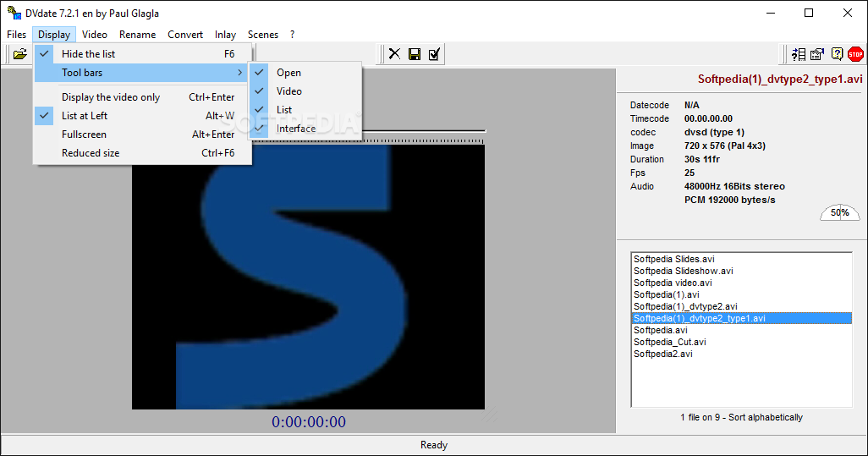Click the DVdate app icon in title bar

(x=14, y=12)
